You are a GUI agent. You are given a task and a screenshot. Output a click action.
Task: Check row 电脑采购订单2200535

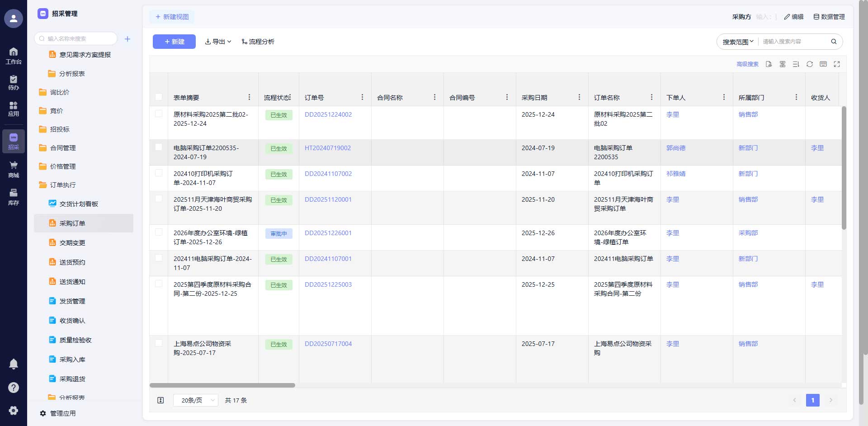pyautogui.click(x=159, y=147)
